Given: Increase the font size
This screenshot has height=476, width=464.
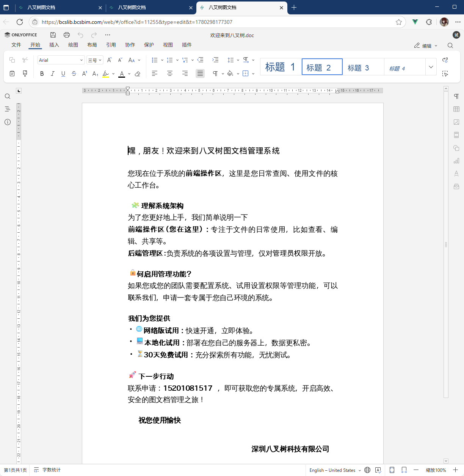Looking at the screenshot, I should pyautogui.click(x=110, y=60).
